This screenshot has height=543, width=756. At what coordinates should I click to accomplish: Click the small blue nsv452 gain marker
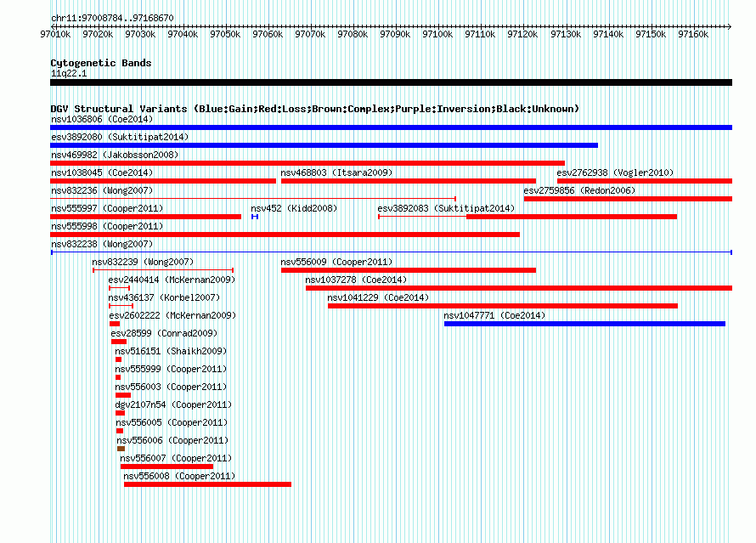pyautogui.click(x=255, y=217)
